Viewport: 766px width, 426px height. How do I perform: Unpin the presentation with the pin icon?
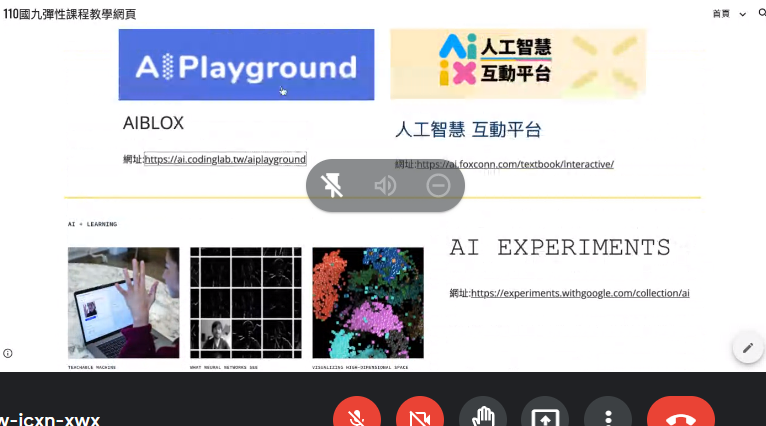click(x=332, y=186)
